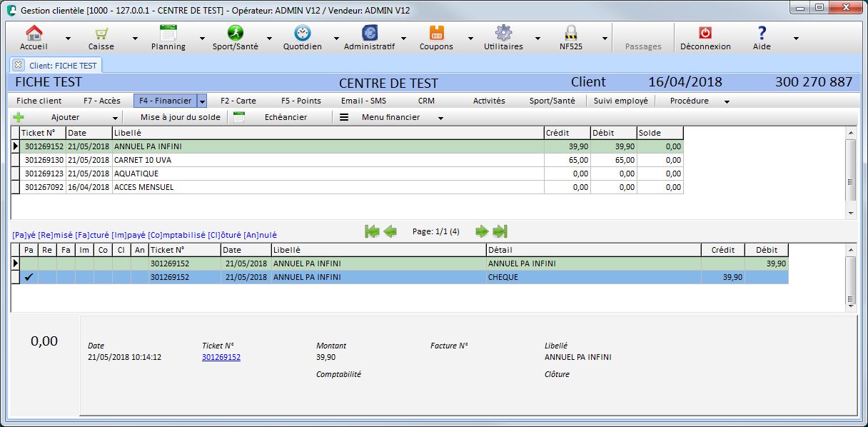Expand the Utilitaires dropdown arrow
This screenshot has width=868, height=427.
538,38
